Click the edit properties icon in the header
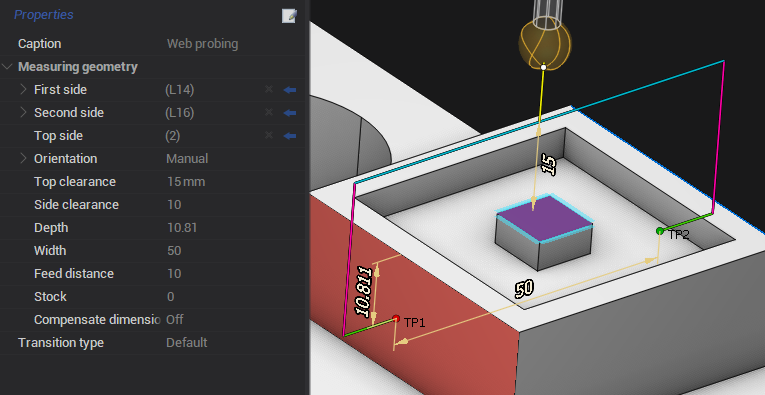This screenshot has width=765, height=395. pyautogui.click(x=289, y=16)
